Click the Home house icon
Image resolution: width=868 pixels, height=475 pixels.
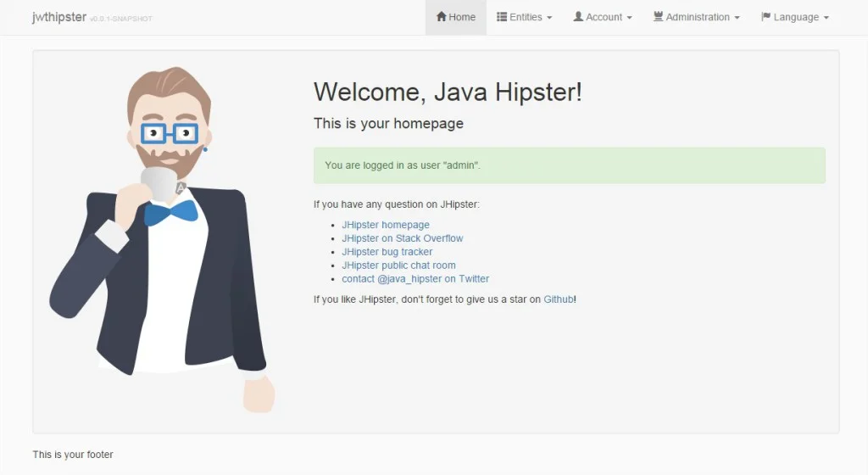coord(441,17)
